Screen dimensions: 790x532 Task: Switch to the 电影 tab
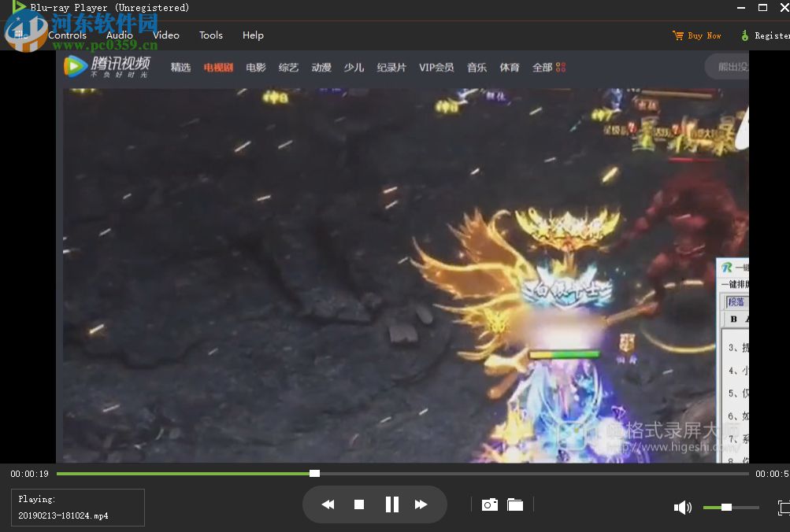[254, 67]
